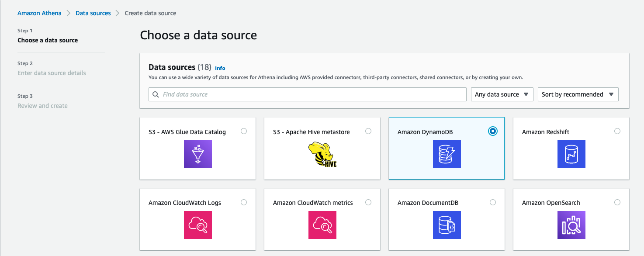
Task: Click the search magnifier in the find bar
Action: point(156,94)
